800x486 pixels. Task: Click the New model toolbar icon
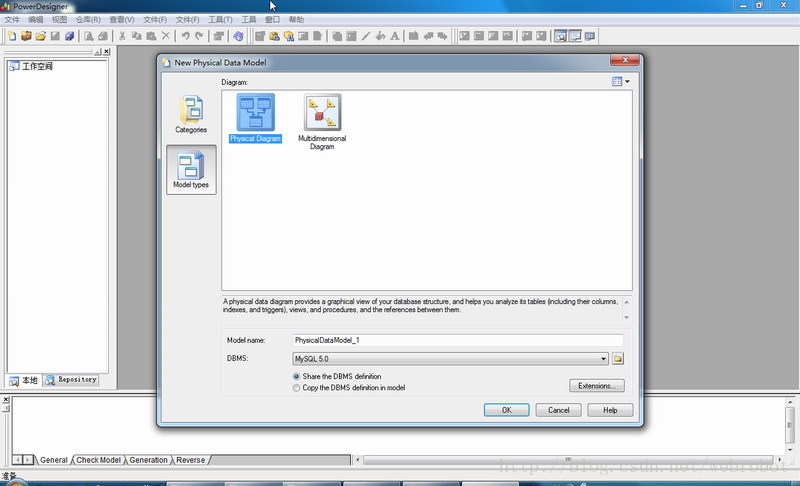click(x=12, y=36)
